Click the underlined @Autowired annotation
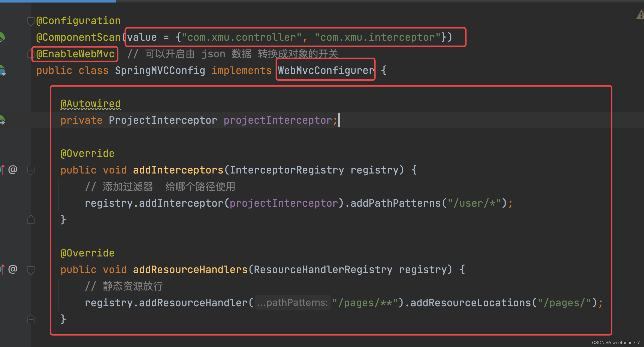 [x=90, y=104]
